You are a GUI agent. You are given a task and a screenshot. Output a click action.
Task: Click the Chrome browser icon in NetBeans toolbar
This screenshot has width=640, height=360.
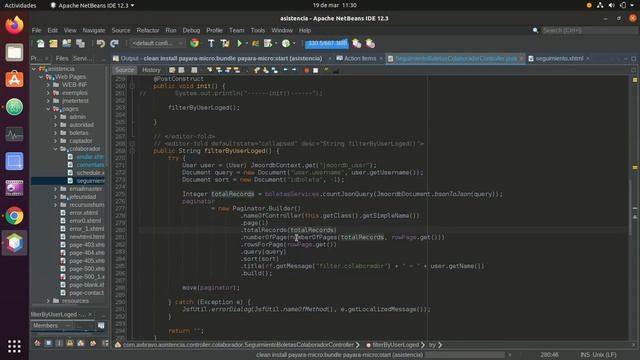coord(195,43)
